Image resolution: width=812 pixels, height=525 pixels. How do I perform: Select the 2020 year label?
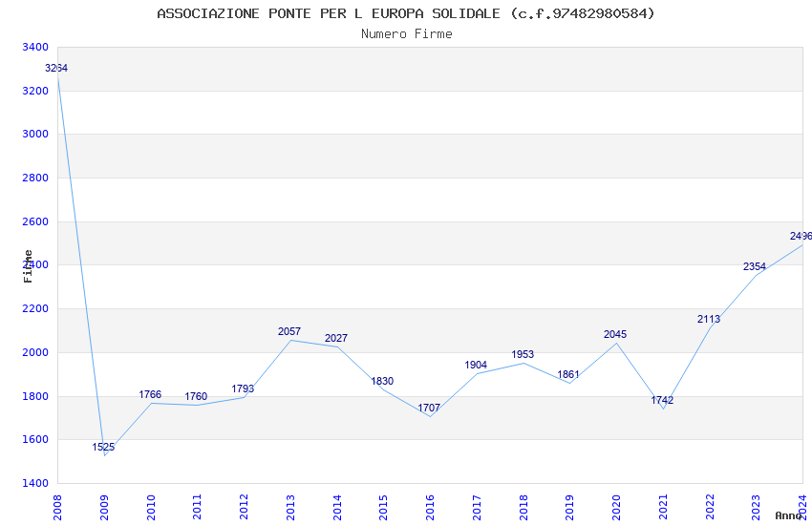617,507
